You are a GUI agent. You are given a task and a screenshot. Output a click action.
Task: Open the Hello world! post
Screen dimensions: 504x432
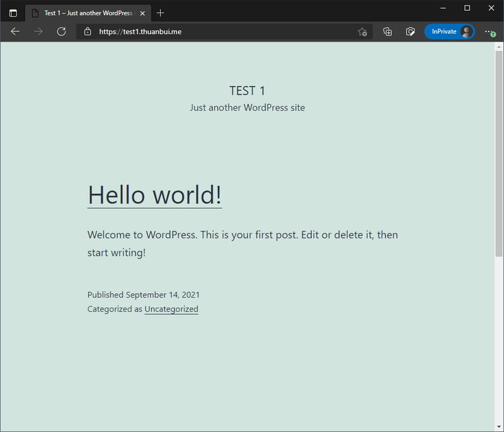point(154,195)
